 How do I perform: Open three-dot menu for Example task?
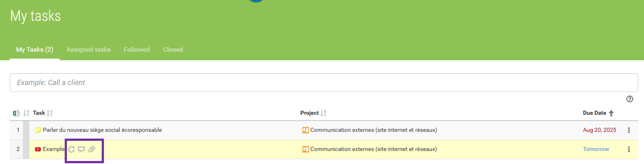629,149
